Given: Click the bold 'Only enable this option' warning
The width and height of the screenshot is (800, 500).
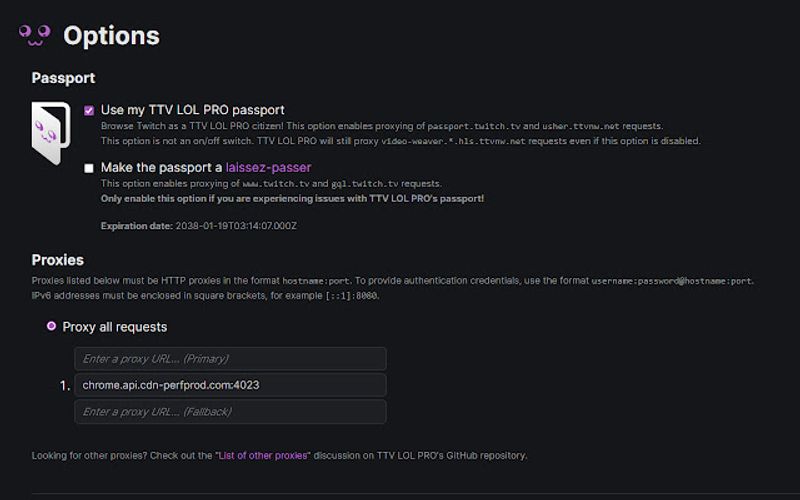Looking at the screenshot, I should click(292, 198).
